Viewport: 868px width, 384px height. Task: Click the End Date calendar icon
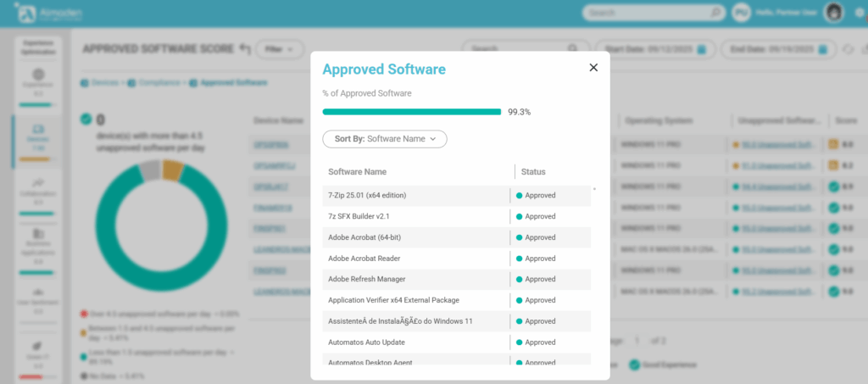tap(822, 50)
